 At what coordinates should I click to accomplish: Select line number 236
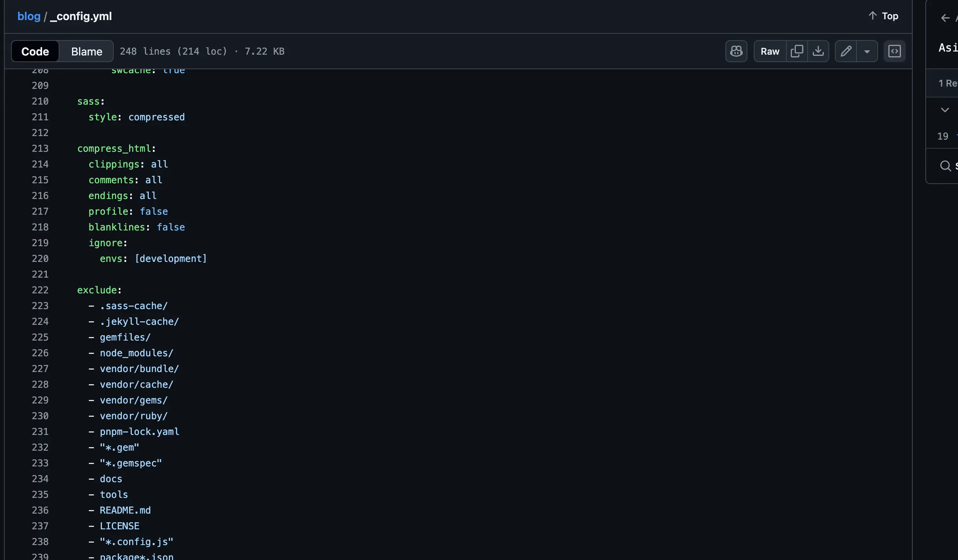point(40,510)
